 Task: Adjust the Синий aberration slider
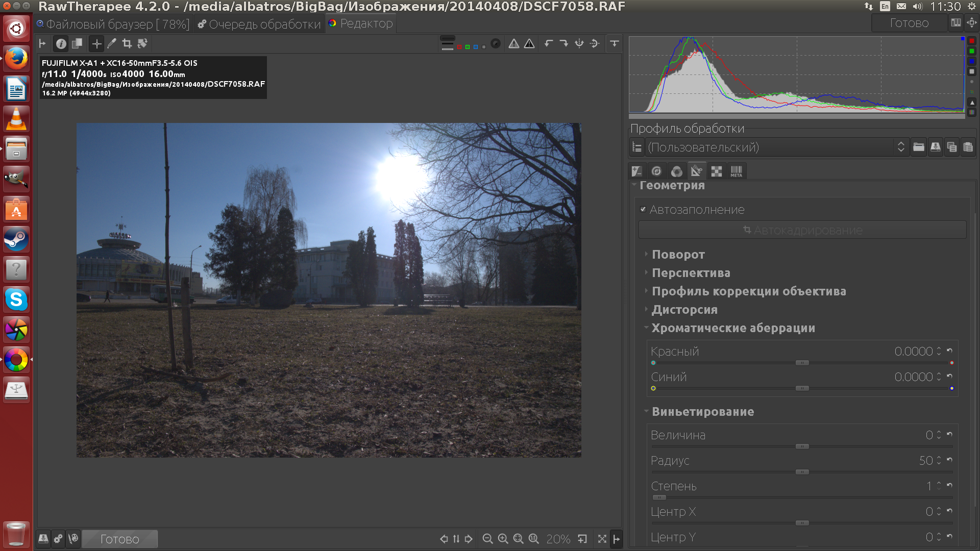[x=802, y=388]
